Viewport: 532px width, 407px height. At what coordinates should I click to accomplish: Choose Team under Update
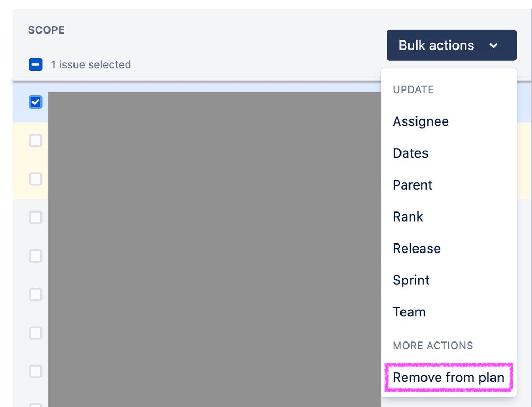tap(409, 312)
